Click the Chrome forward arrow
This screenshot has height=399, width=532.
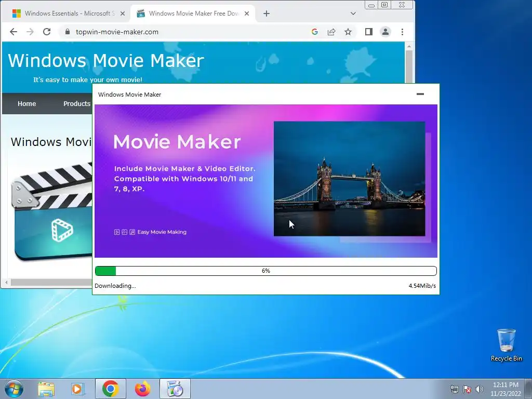pos(30,32)
